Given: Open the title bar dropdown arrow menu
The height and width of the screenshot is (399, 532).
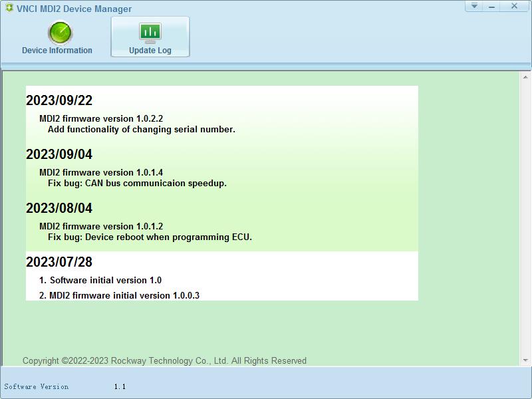Looking at the screenshot, I should (474, 6).
